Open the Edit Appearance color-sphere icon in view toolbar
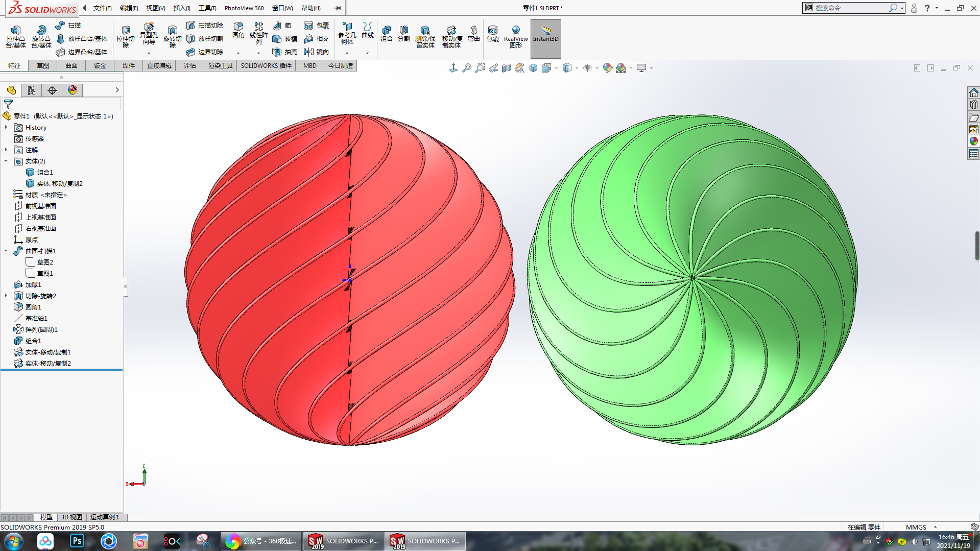The width and height of the screenshot is (980, 551). click(607, 68)
